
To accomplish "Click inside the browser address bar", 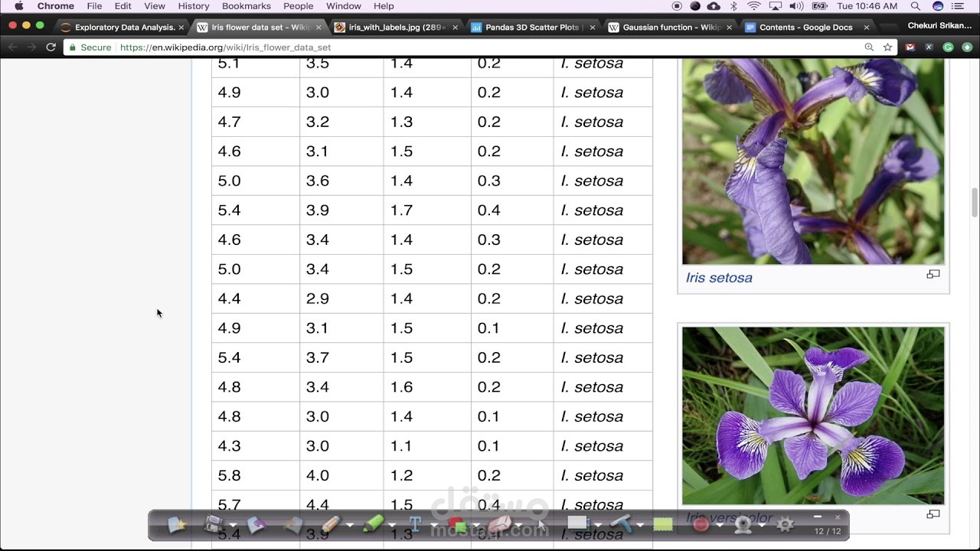I will click(306, 47).
